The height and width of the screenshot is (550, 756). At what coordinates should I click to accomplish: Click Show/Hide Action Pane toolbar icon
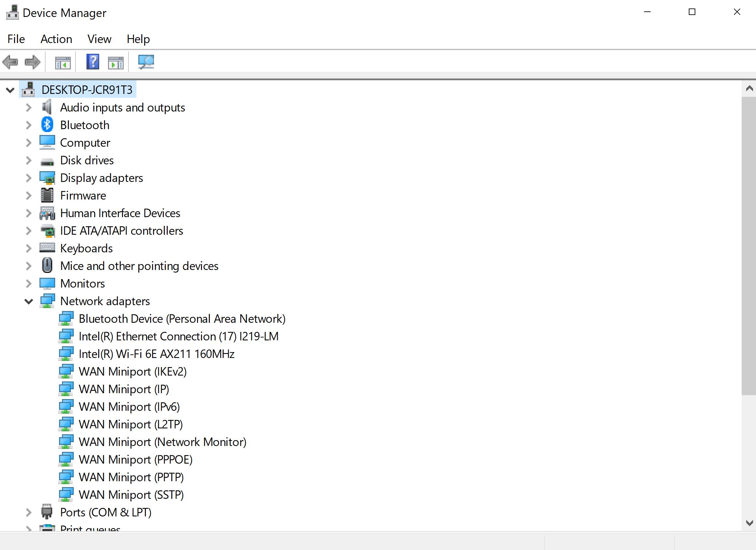point(116,62)
